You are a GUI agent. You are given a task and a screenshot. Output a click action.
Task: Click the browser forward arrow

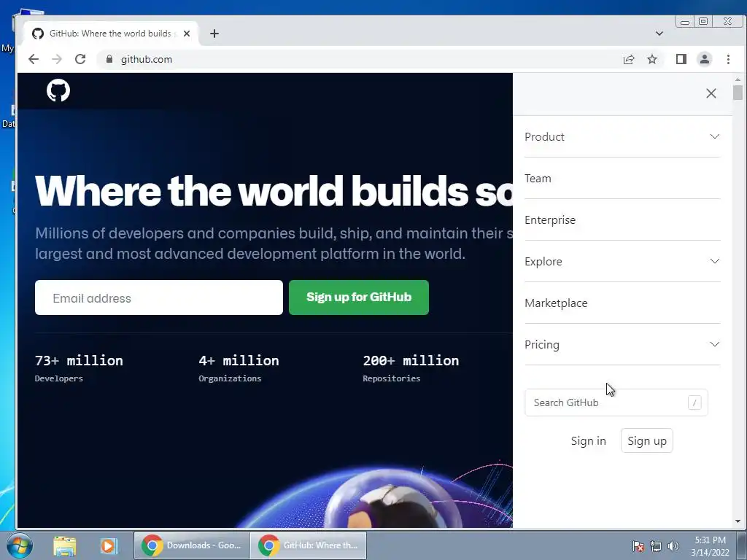coord(57,59)
